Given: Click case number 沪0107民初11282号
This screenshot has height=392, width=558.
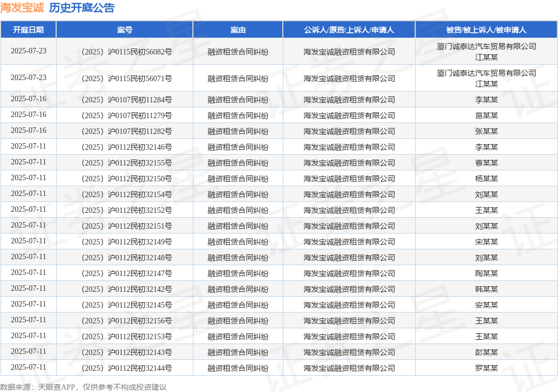Looking at the screenshot, I should 126,132.
